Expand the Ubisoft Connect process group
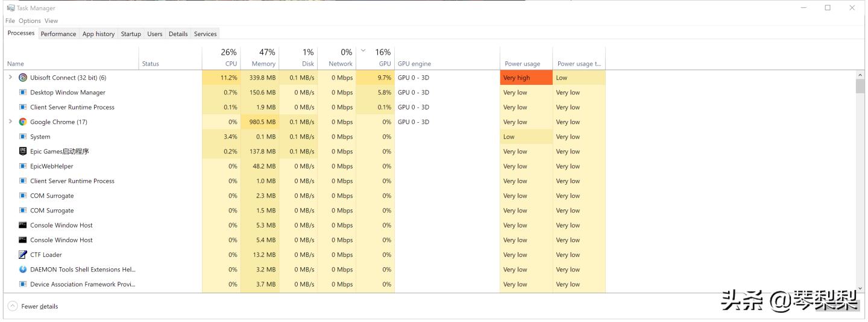 10,78
